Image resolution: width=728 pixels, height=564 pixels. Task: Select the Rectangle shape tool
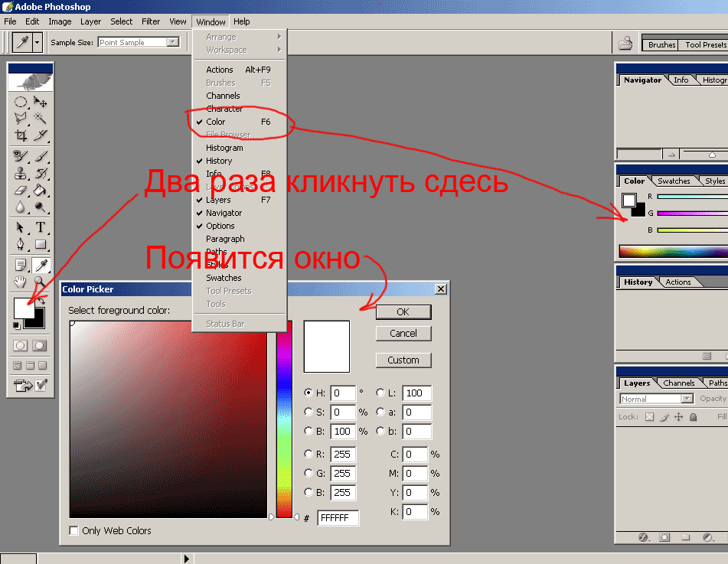pos(41,244)
